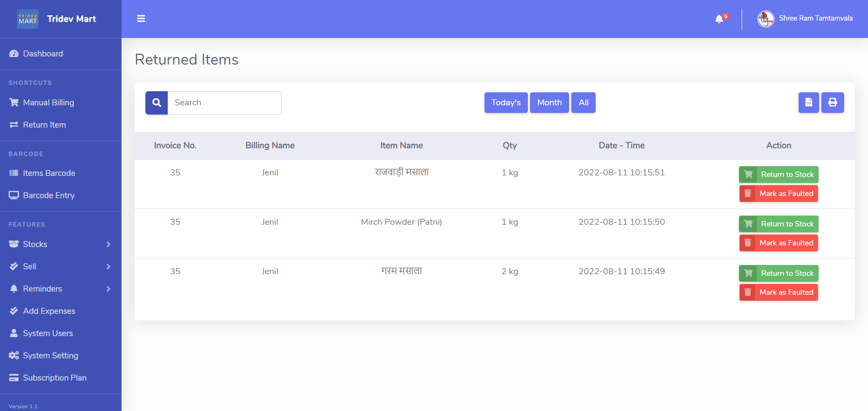Click the Billing Name column header
Screen dimensions: 868x411
tap(270, 146)
